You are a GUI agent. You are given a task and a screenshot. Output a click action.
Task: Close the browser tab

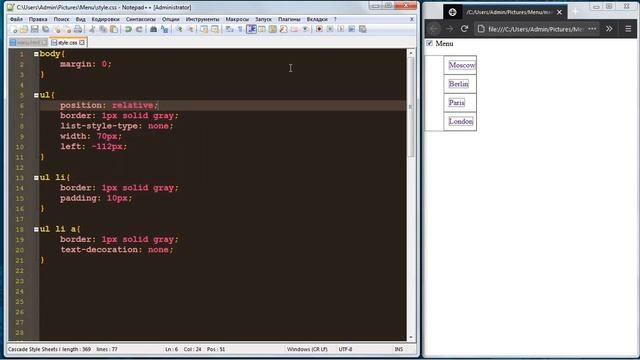click(560, 12)
